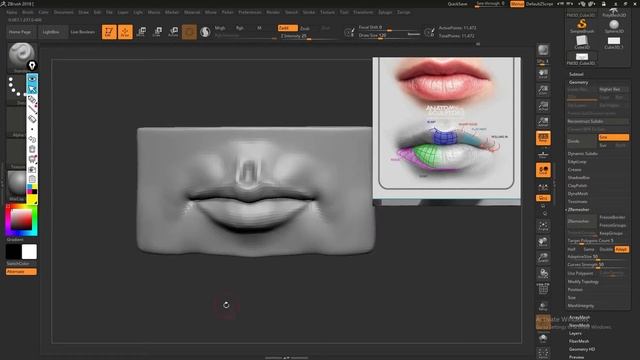Select the Cube3D tool thumbnail
The height and width of the screenshot is (360, 640).
[582, 42]
